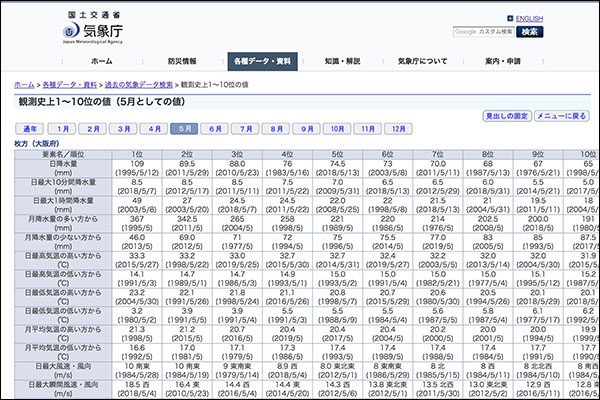Click the 月平均気温の高い方から row label
Viewport: 600px width, 400px height.
point(63,333)
